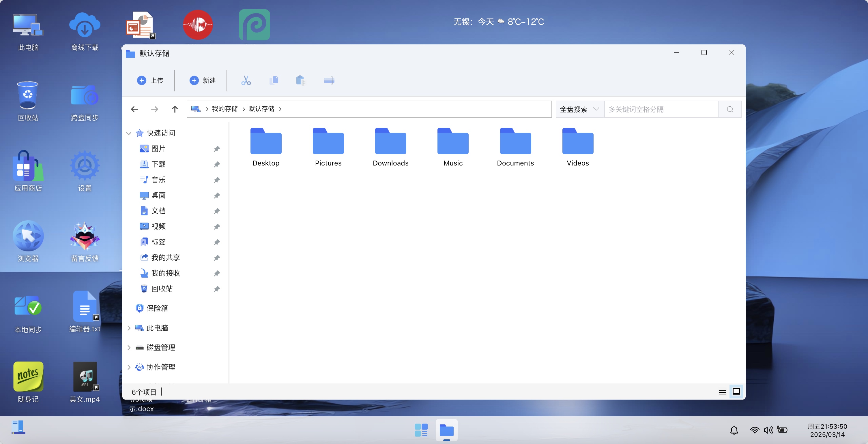Viewport: 868px width, 444px height.
Task: Click the search magnifier button
Action: click(x=730, y=109)
